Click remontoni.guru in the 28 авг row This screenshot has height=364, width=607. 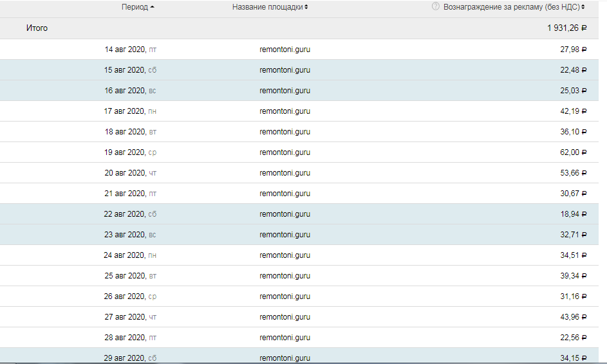[x=285, y=337]
